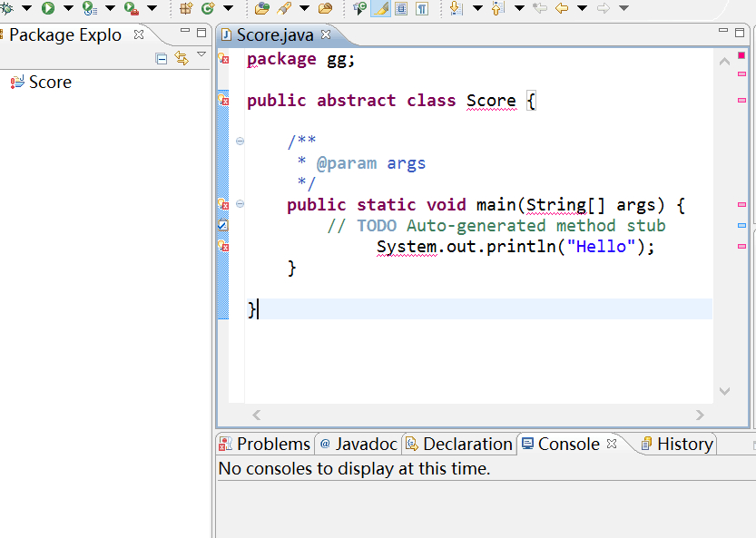Click the Run Last Tool coverage icon
The height and width of the screenshot is (538, 756).
click(90, 8)
